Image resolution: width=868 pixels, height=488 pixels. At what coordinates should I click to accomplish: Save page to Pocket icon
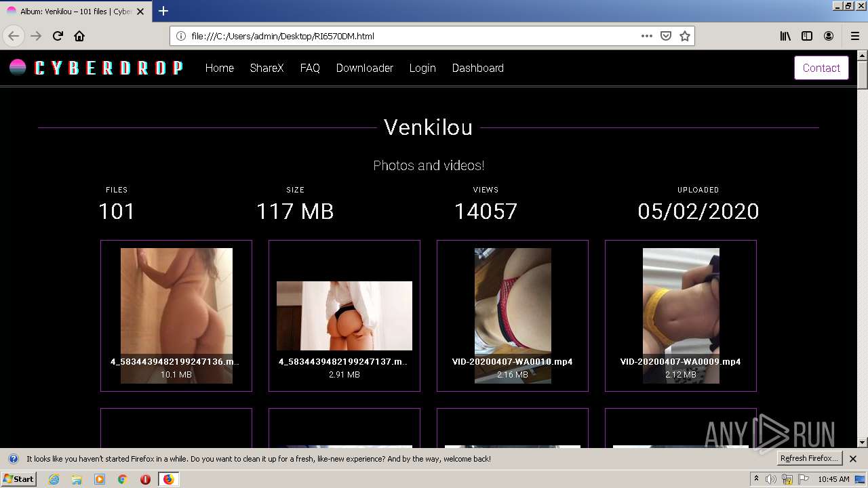666,36
